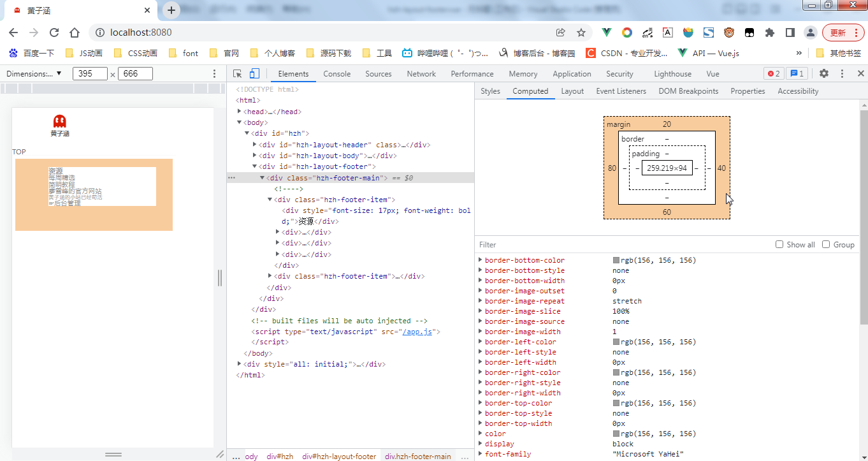The width and height of the screenshot is (868, 461).
Task: Click the multicolor circle extension icon
Action: pos(627,33)
